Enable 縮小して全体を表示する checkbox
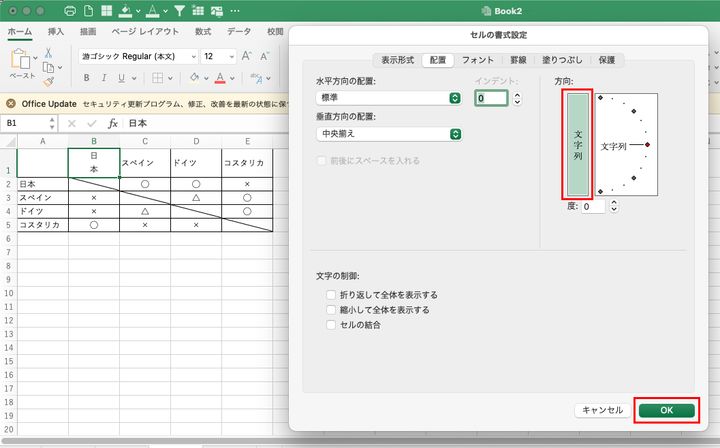Image resolution: width=720 pixels, height=448 pixels. point(331,310)
